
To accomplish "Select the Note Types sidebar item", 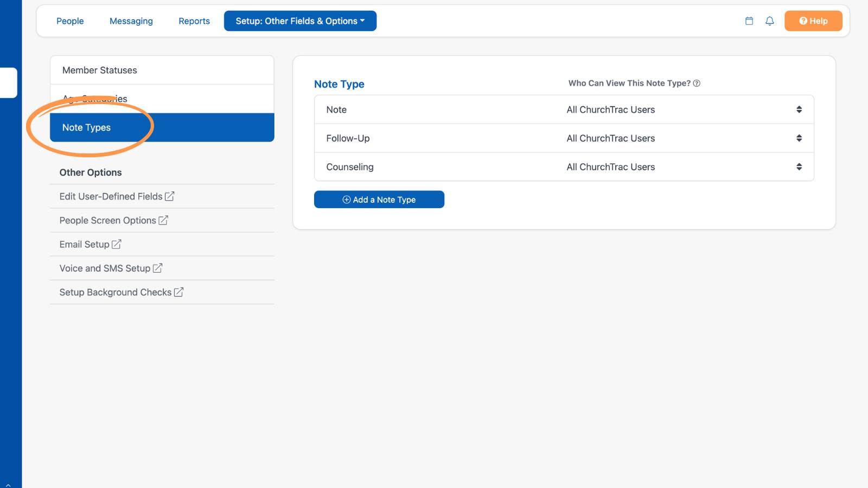I will [162, 127].
